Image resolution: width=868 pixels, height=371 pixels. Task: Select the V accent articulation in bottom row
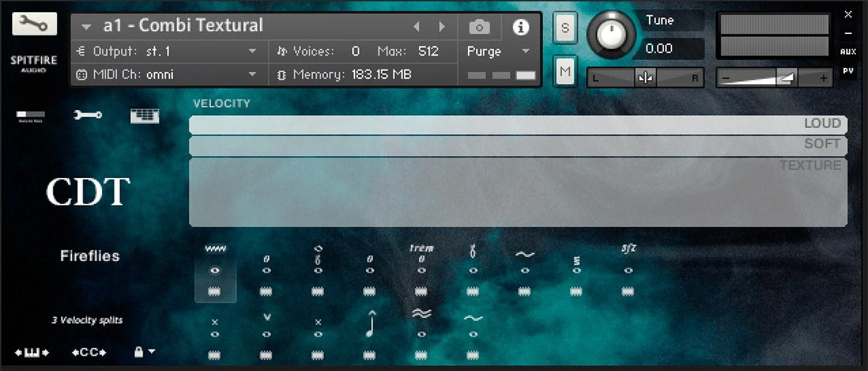[267, 325]
